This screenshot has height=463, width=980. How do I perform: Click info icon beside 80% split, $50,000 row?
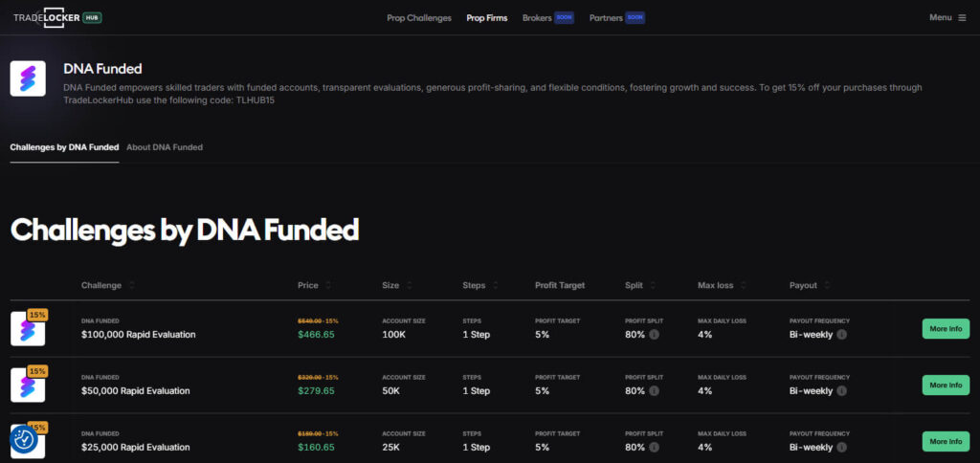[655, 390]
